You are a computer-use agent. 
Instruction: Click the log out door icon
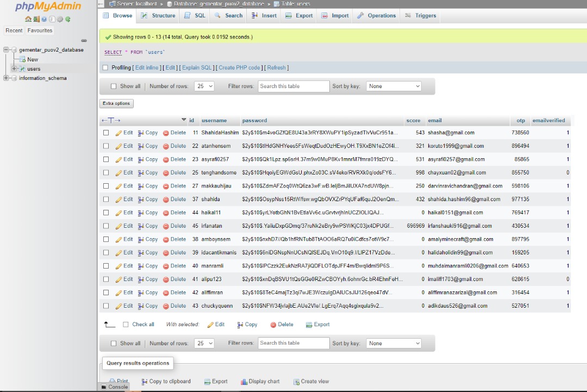pyautogui.click(x=36, y=19)
